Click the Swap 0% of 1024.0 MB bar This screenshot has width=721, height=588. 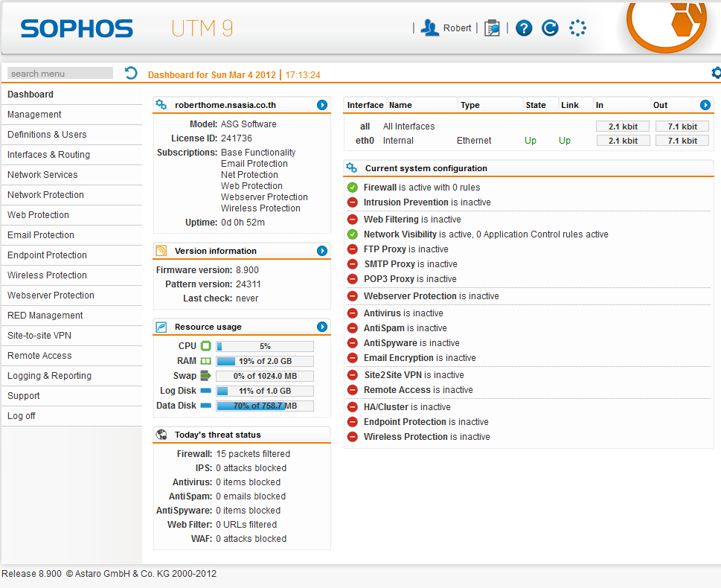click(265, 376)
